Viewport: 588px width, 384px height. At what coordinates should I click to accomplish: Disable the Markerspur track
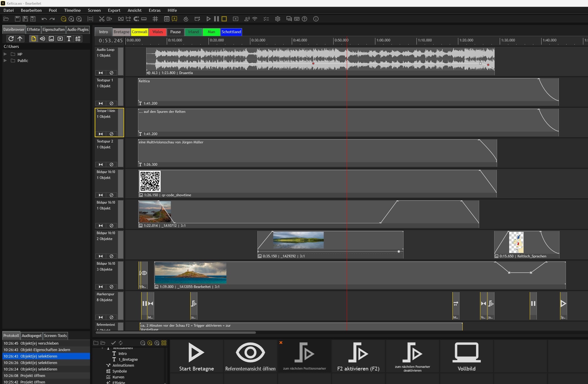point(111,317)
